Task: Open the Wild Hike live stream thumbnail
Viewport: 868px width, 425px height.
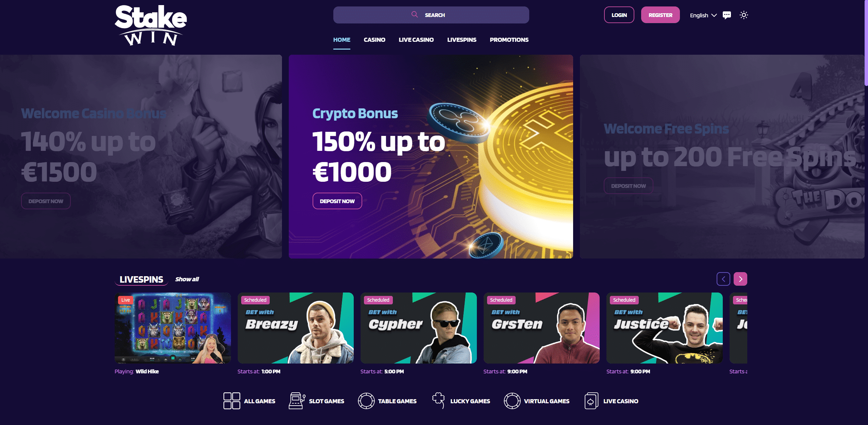Action: (173, 328)
